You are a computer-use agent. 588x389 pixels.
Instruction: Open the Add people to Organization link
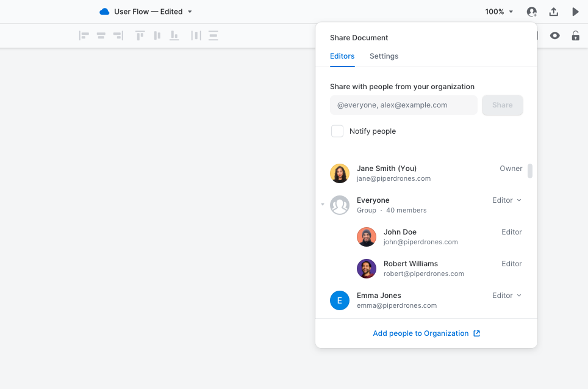pyautogui.click(x=426, y=333)
